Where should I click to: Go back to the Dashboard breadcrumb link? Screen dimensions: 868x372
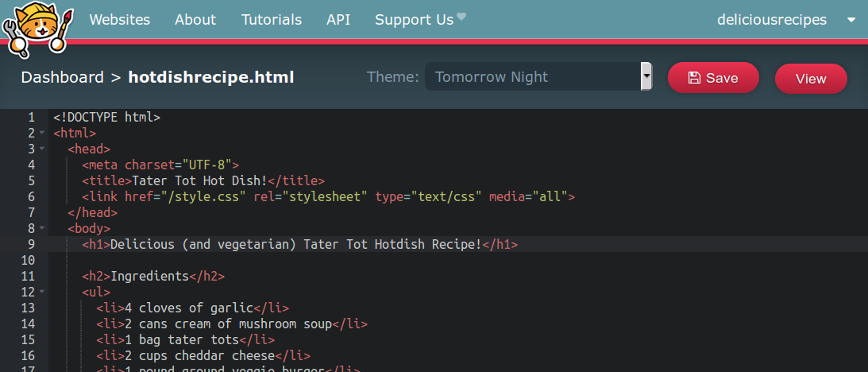click(x=62, y=77)
